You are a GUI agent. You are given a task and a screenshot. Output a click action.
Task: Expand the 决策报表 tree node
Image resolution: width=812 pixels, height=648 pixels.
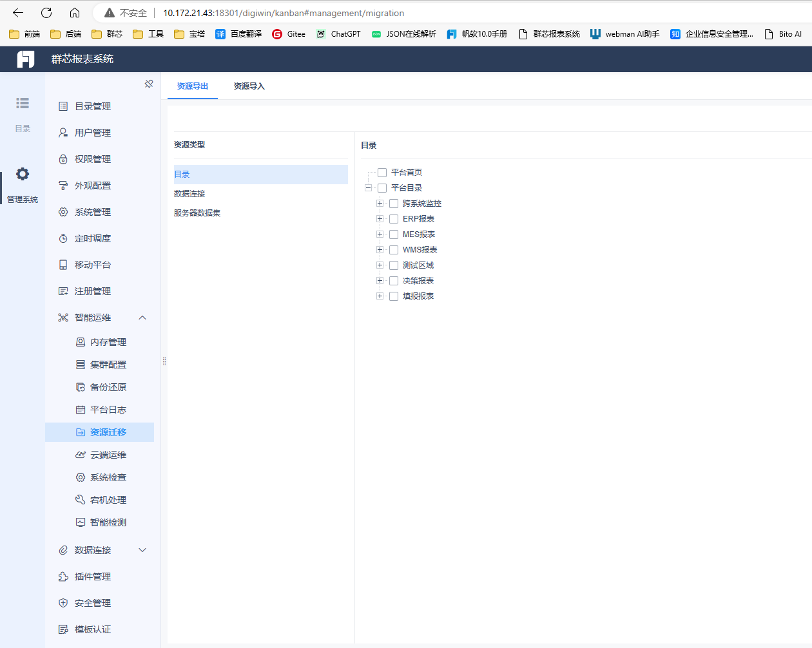(x=380, y=281)
